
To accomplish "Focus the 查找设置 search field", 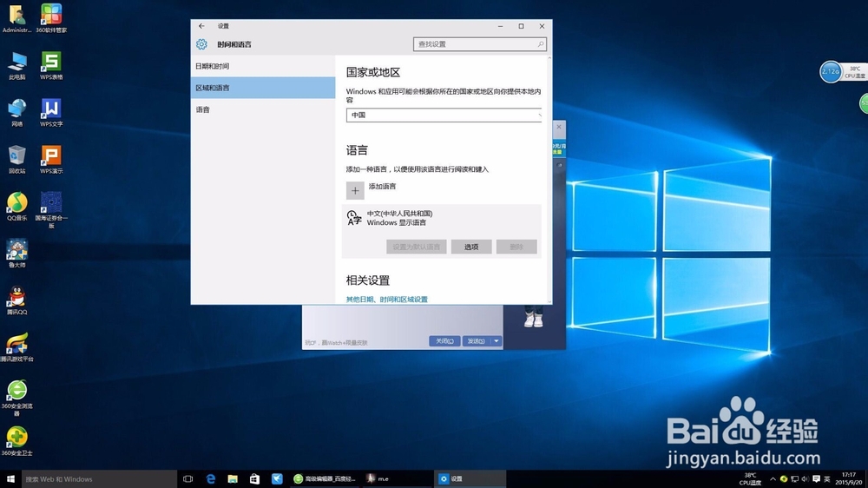I will [x=479, y=44].
